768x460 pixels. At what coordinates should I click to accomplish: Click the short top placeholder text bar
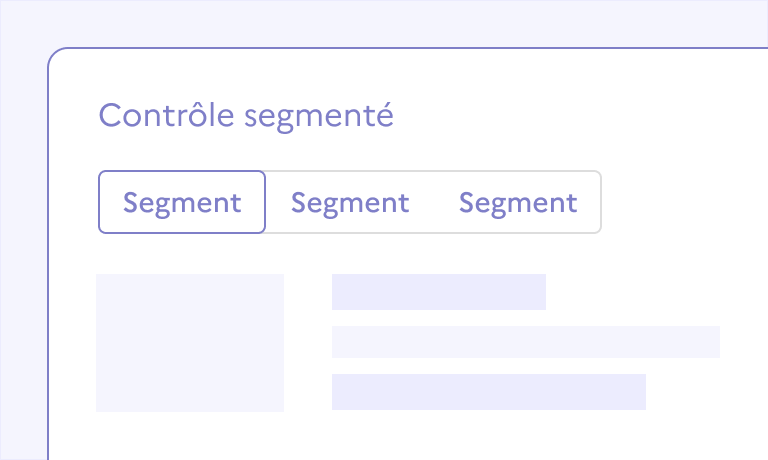(438, 291)
